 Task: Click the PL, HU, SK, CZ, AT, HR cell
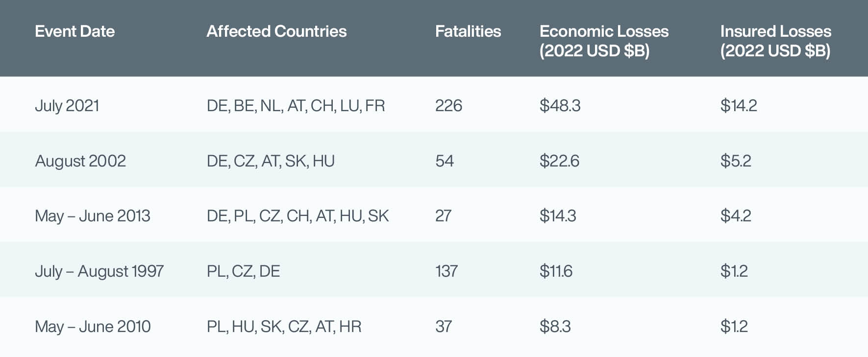pyautogui.click(x=284, y=327)
